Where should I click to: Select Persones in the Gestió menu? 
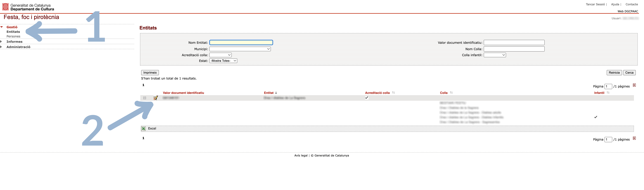tap(13, 36)
